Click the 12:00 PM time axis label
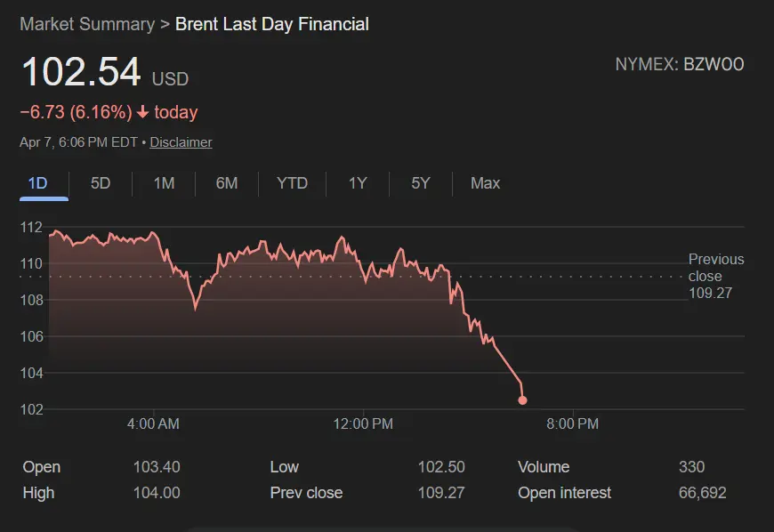Screen dimensions: 774x532 point(363,424)
